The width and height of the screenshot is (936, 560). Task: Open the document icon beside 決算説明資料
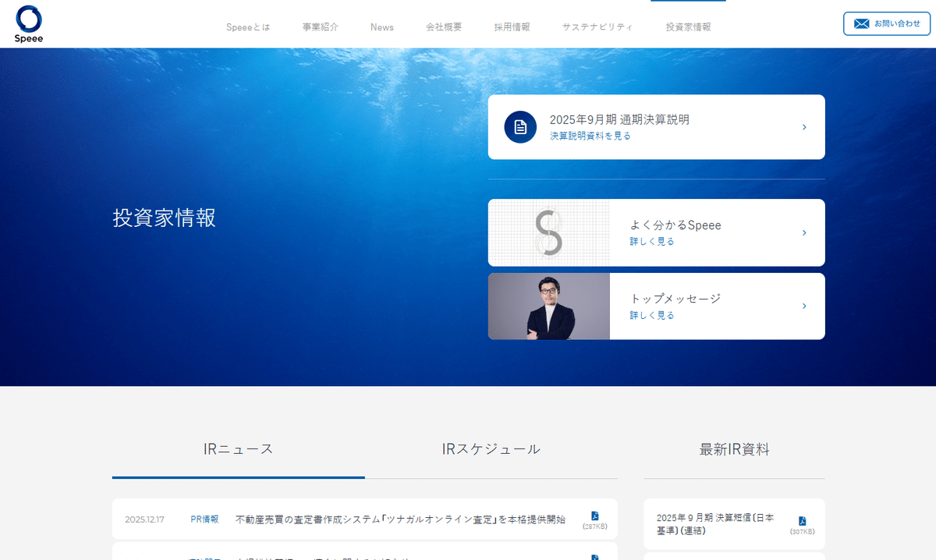[x=519, y=126]
